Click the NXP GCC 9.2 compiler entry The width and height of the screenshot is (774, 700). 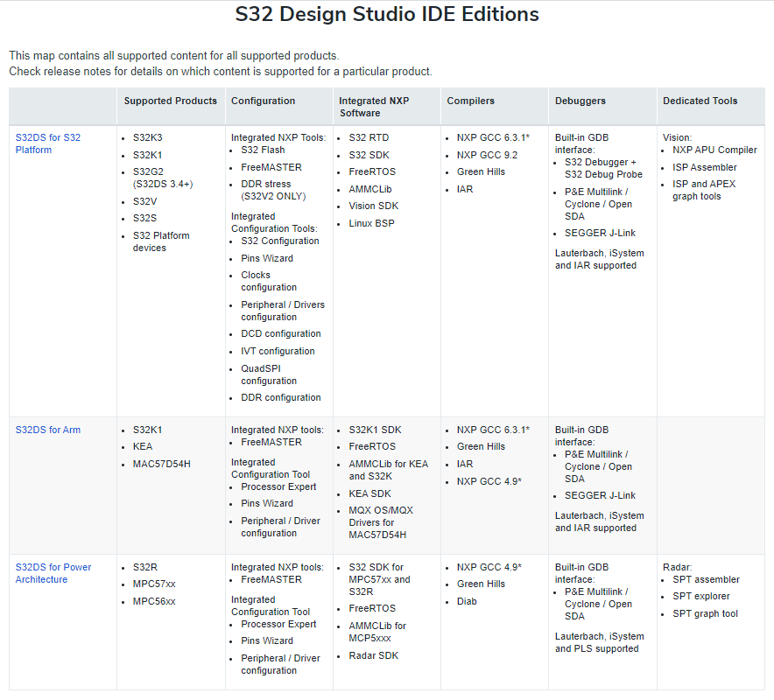click(487, 155)
